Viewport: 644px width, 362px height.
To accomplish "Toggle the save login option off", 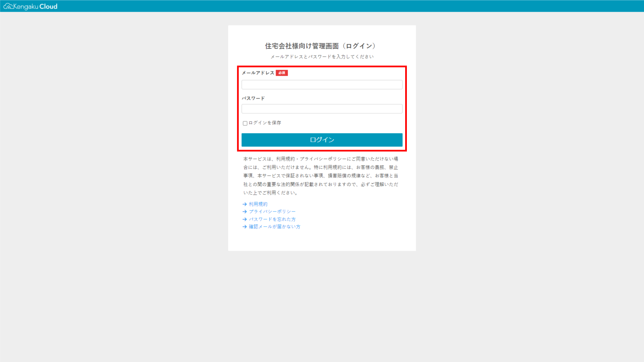I will (x=245, y=123).
